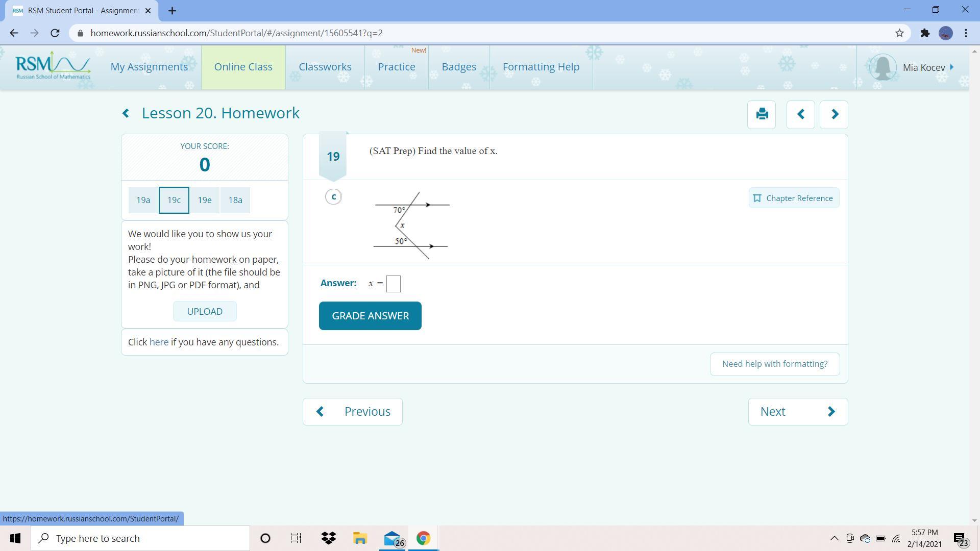The height and width of the screenshot is (551, 980).
Task: Go to previous problem using top left-arrow button
Action: tap(800, 114)
